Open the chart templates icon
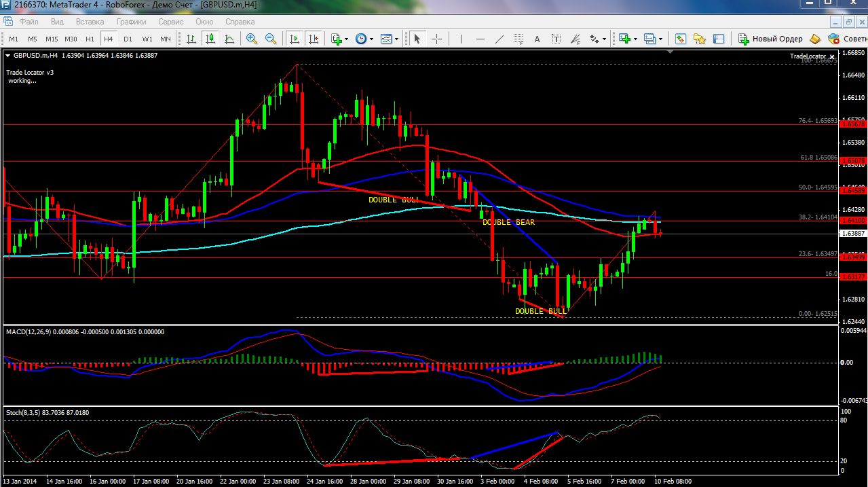 click(386, 39)
